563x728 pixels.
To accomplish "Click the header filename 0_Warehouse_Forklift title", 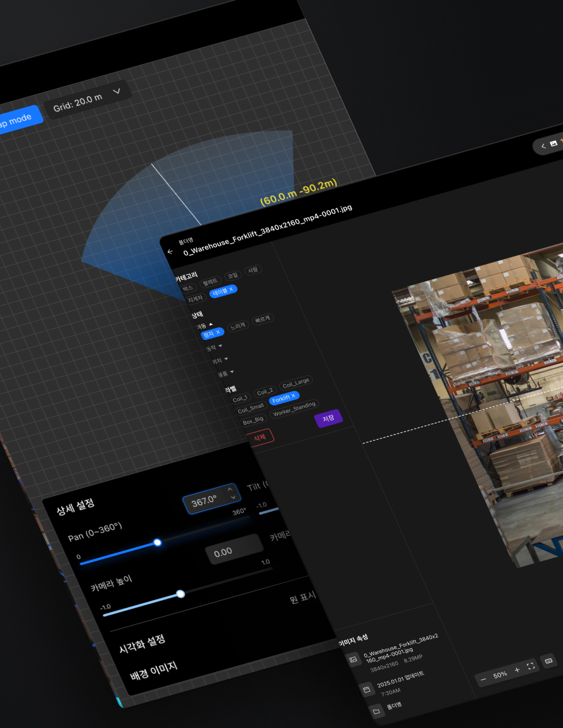I will [x=267, y=230].
